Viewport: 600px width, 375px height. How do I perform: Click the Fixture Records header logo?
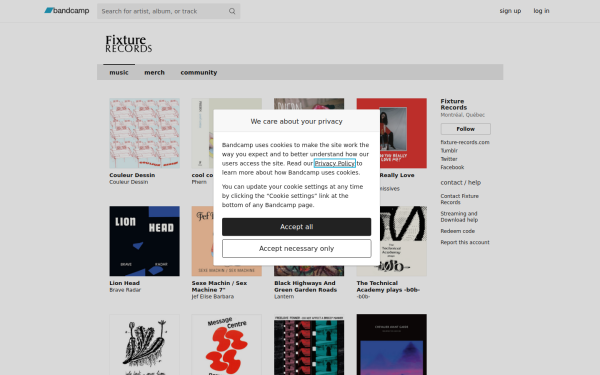pyautogui.click(x=129, y=44)
